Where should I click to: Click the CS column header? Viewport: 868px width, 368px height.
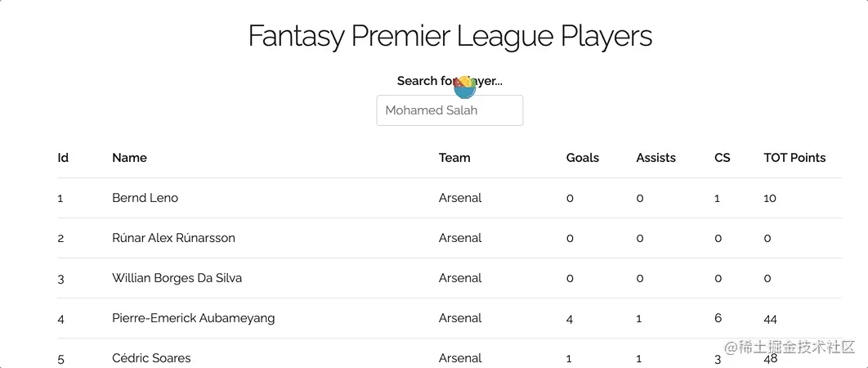click(723, 158)
